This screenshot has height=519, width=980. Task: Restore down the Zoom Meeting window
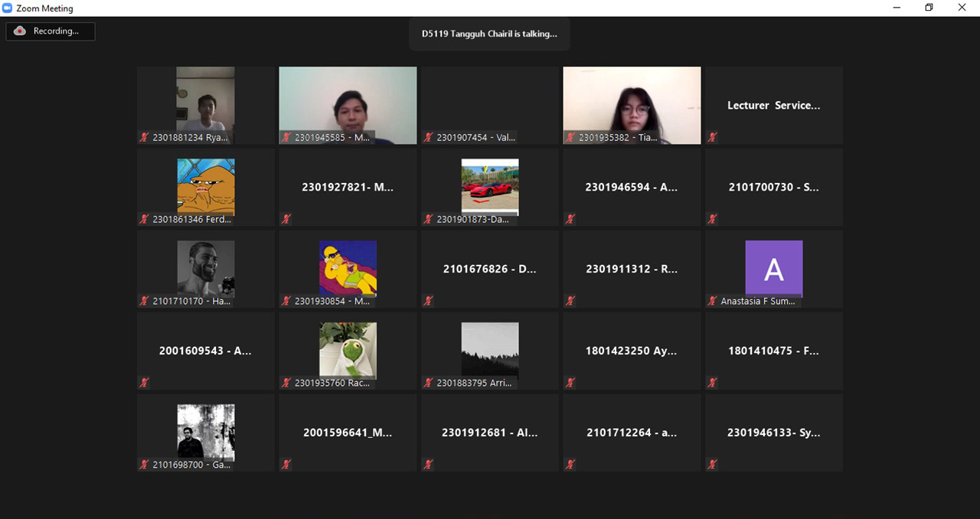coord(929,8)
